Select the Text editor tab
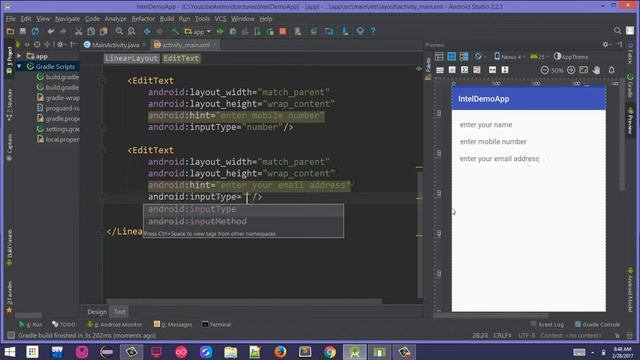The width and height of the screenshot is (640, 360). pyautogui.click(x=120, y=312)
